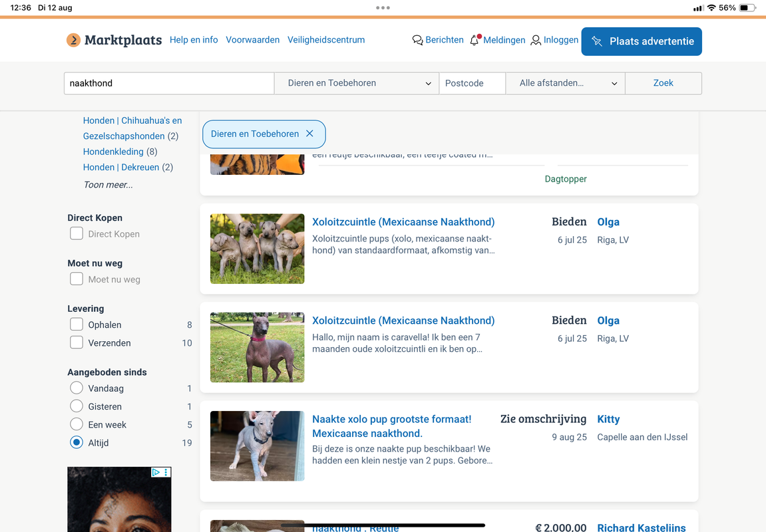
Task: Check the Ophalen delivery option
Action: pos(77,324)
